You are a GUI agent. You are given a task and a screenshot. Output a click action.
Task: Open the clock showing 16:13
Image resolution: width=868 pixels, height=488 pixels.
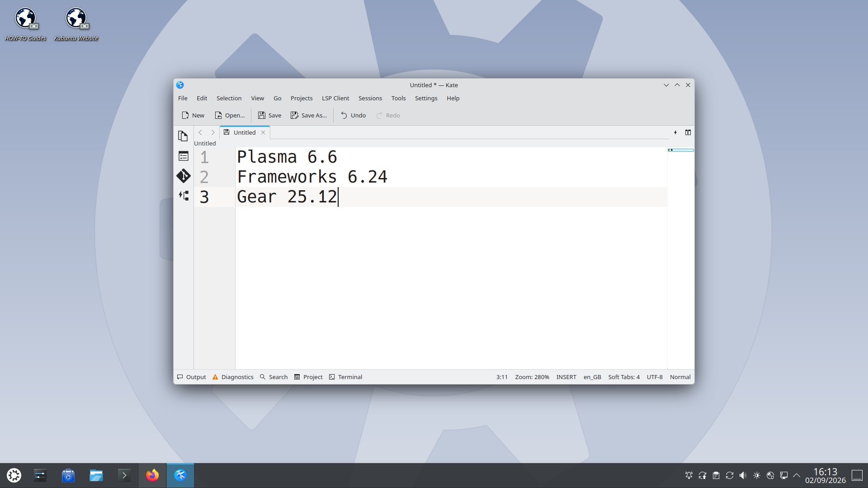(x=825, y=475)
